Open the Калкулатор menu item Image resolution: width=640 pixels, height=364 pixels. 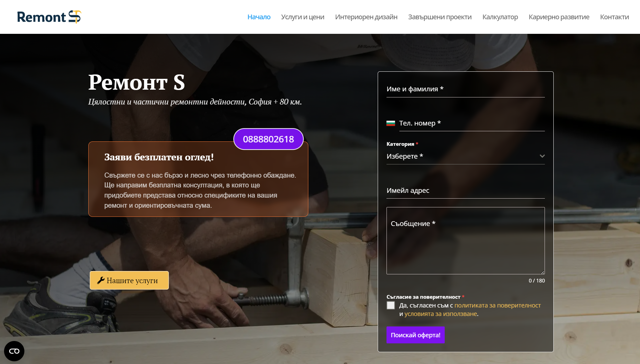point(500,17)
